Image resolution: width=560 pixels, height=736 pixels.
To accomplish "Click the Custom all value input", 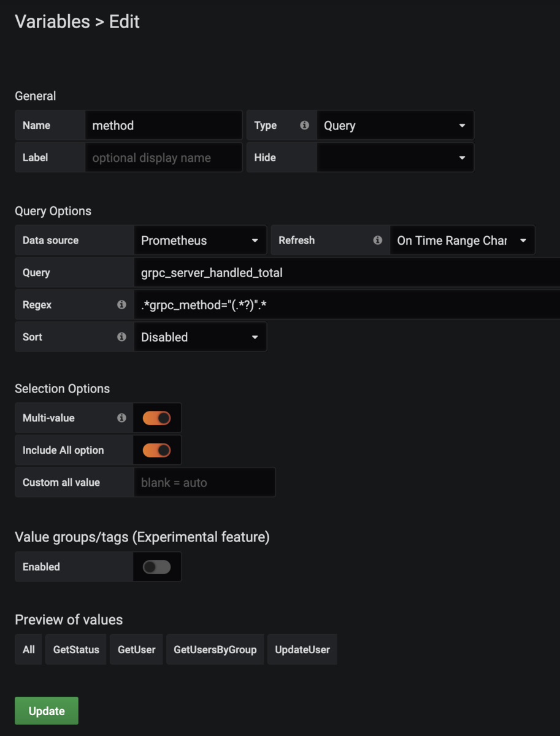I will 204,483.
